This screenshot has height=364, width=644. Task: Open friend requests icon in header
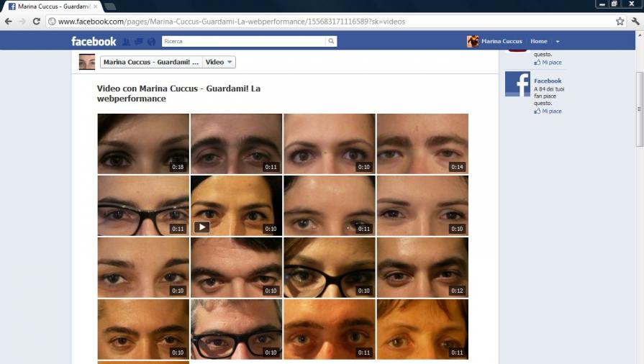[127, 42]
